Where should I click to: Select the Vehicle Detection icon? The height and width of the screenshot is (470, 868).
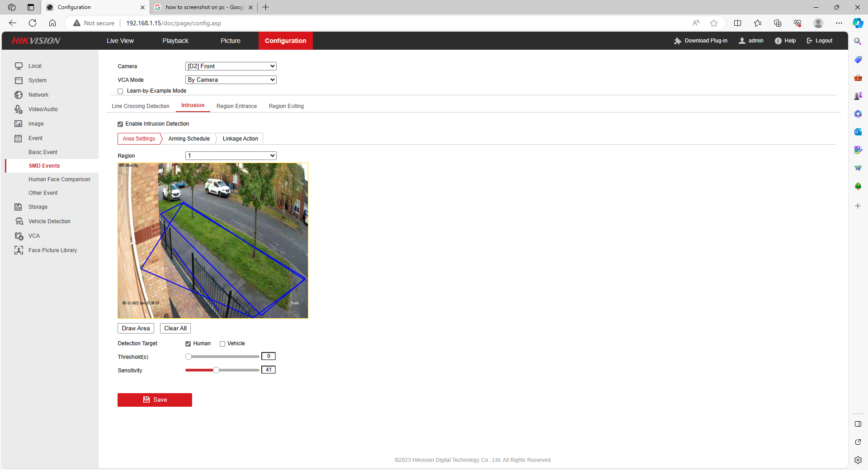(19, 221)
